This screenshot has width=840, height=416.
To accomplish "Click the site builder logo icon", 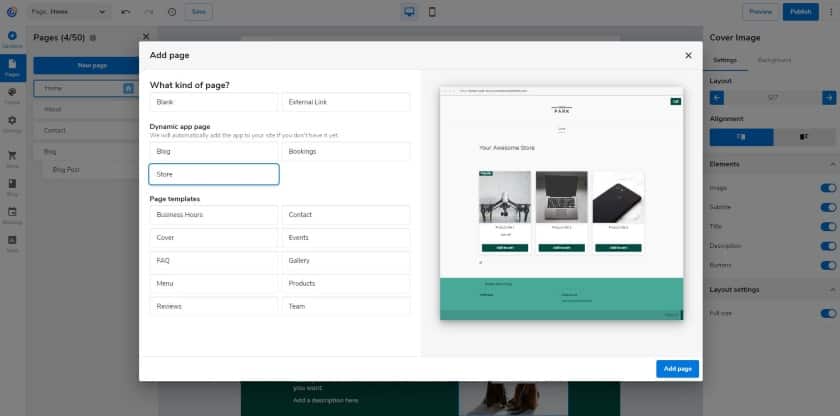I will tap(12, 12).
